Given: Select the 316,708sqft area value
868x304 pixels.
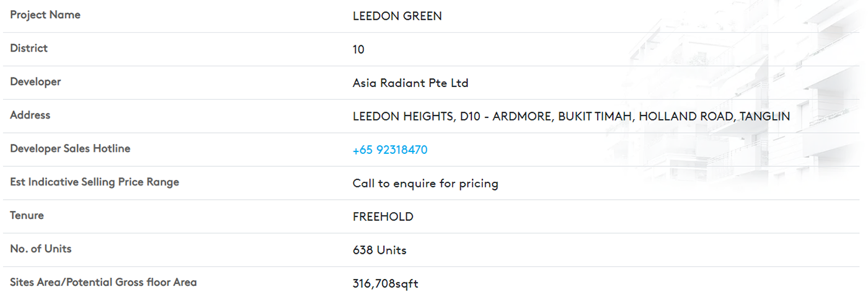Looking at the screenshot, I should coord(386,284).
